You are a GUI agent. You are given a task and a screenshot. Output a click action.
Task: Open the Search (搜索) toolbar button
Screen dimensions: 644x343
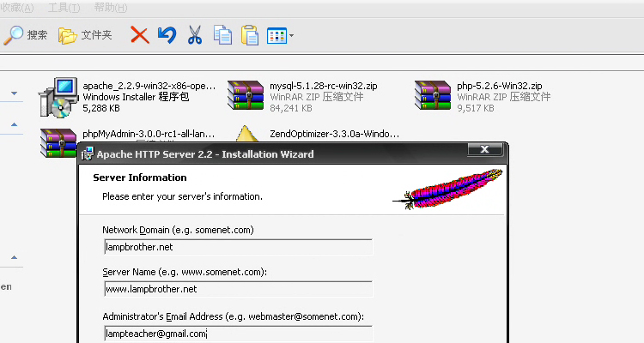[x=26, y=35]
